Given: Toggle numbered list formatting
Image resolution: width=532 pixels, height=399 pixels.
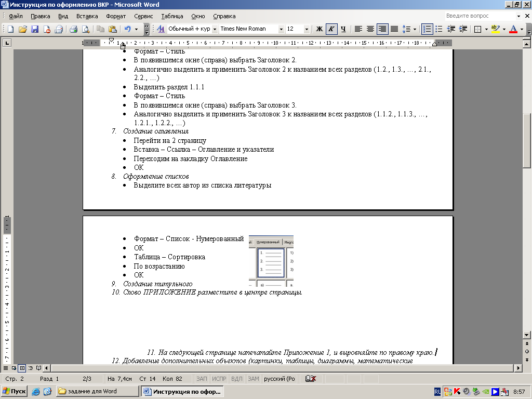Looking at the screenshot, I should tap(427, 29).
